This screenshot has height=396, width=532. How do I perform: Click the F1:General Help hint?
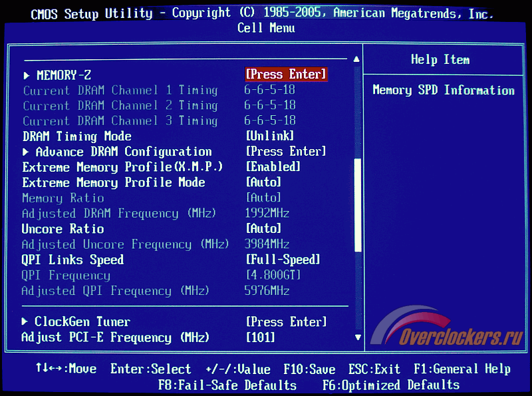point(462,369)
